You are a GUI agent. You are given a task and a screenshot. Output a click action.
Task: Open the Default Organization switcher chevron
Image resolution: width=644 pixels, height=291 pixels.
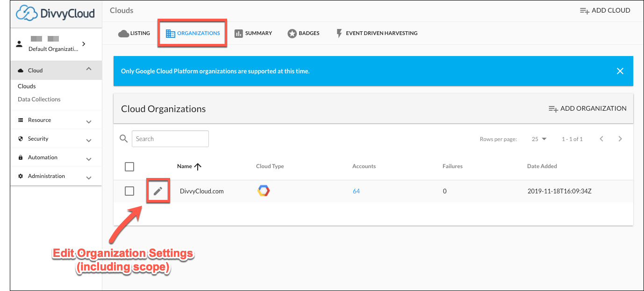84,44
